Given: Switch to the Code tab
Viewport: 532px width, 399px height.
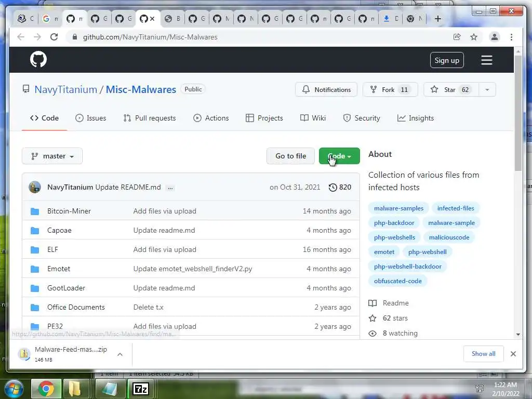Looking at the screenshot, I should coord(45,118).
